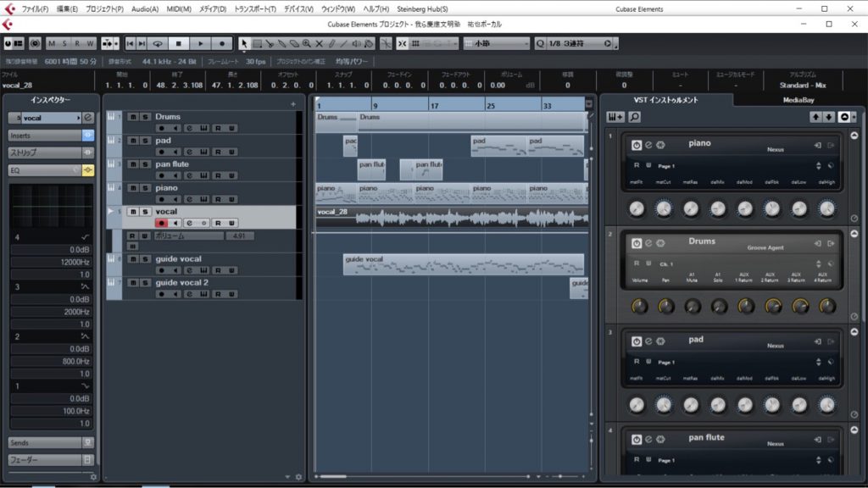
Task: Activate the cycle loop button
Action: 158,43
